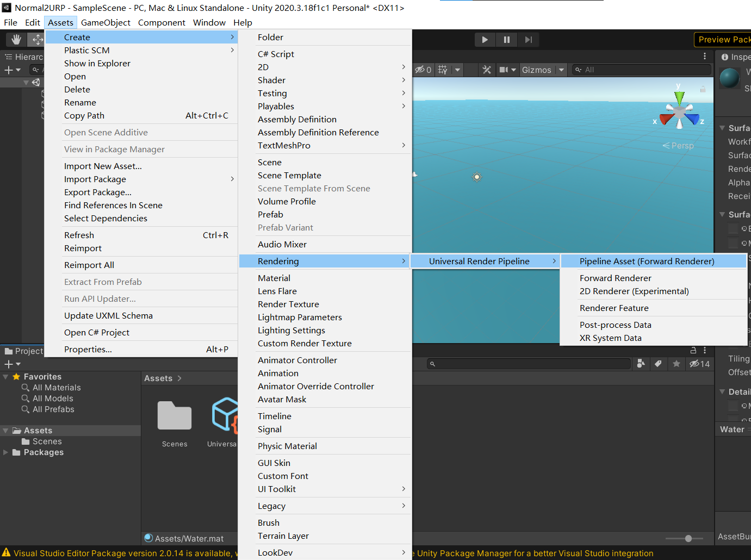This screenshot has width=751, height=560.
Task: Select the Water.mat asset path icon
Action: click(148, 538)
